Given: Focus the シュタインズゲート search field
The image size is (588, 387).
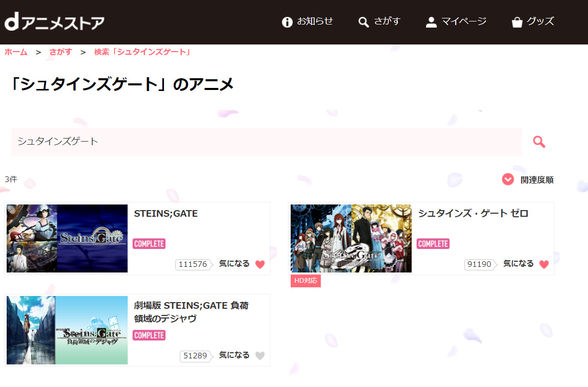Looking at the screenshot, I should point(266,142).
